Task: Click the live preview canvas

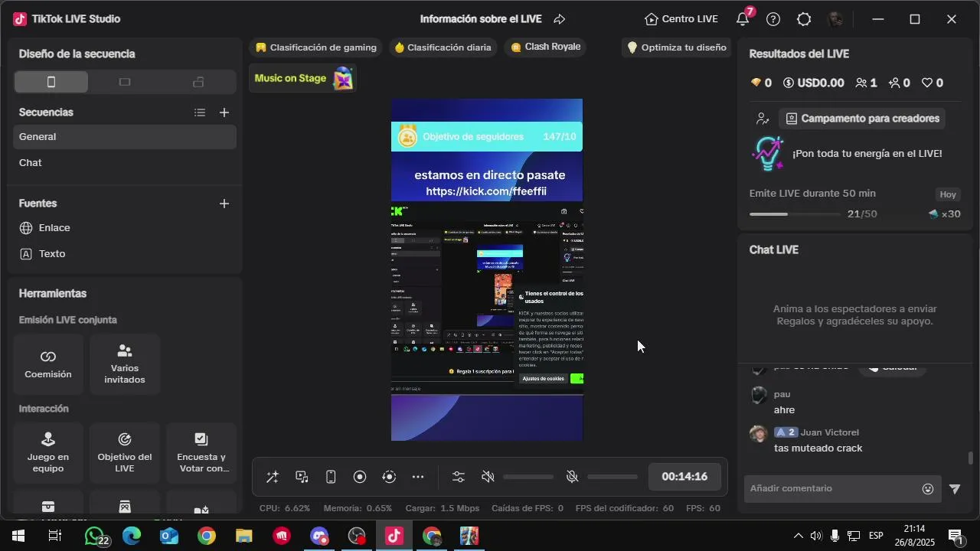Action: click(x=487, y=269)
